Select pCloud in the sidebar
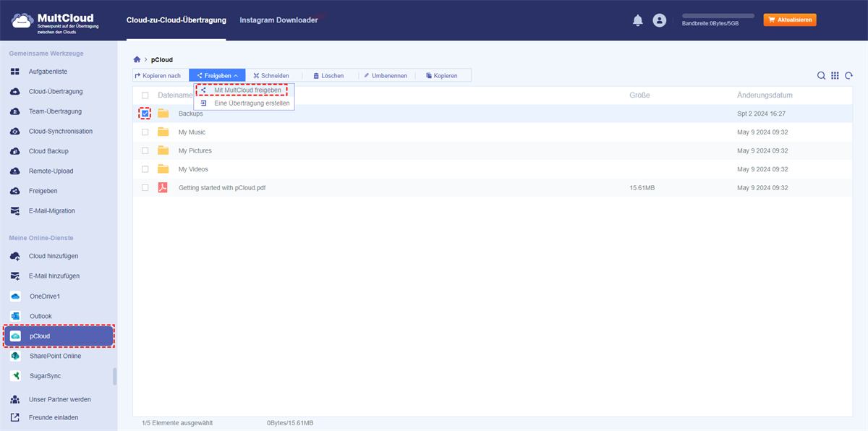The width and height of the screenshot is (868, 431). pyautogui.click(x=58, y=336)
